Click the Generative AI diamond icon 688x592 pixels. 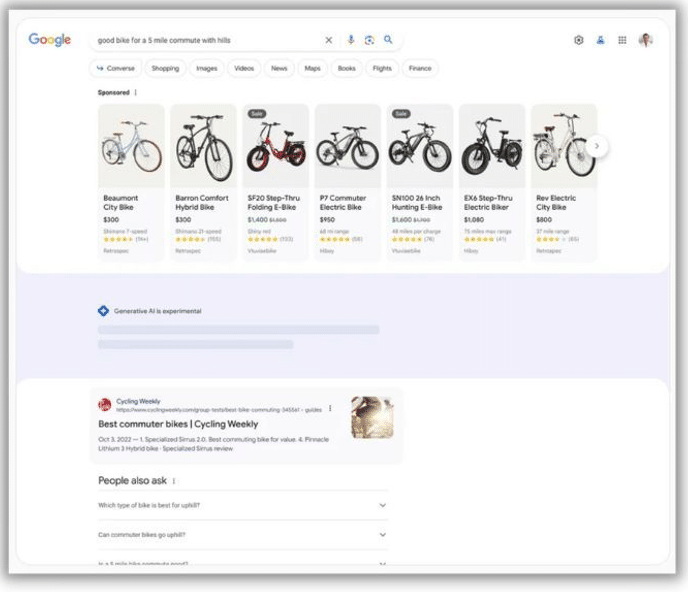click(104, 311)
